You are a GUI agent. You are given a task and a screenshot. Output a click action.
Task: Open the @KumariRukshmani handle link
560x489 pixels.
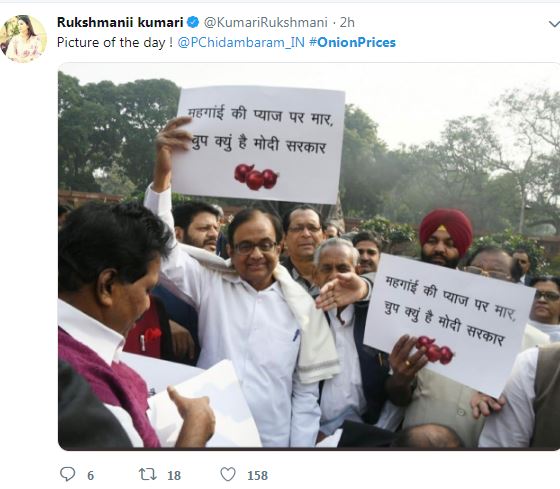click(x=266, y=23)
